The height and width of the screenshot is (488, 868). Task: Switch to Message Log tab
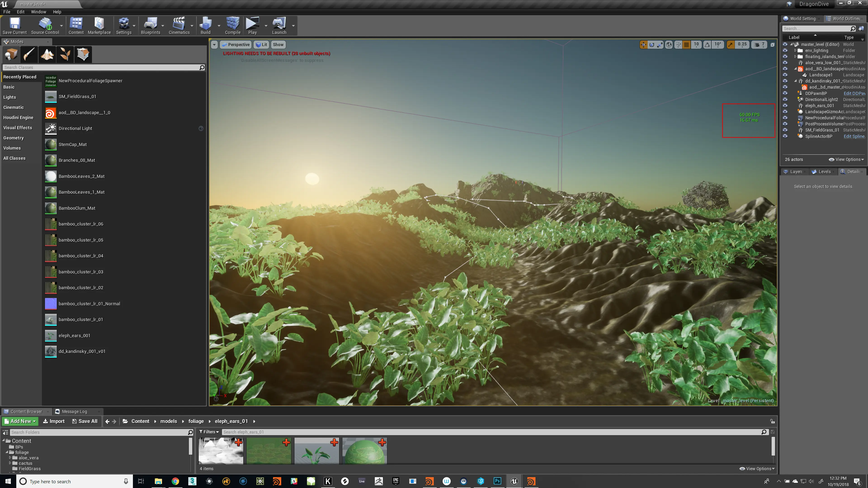(x=74, y=412)
